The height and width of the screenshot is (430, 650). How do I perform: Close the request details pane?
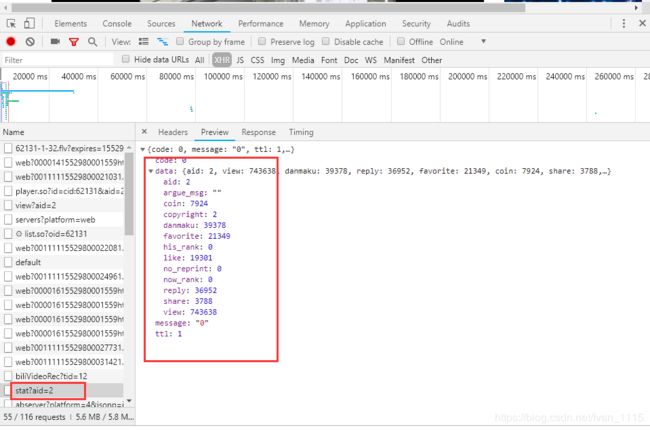(x=144, y=131)
